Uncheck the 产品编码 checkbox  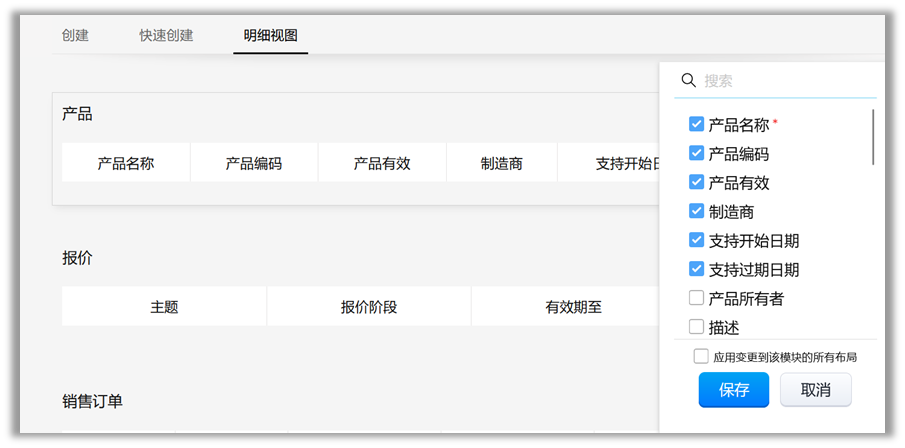tap(697, 154)
